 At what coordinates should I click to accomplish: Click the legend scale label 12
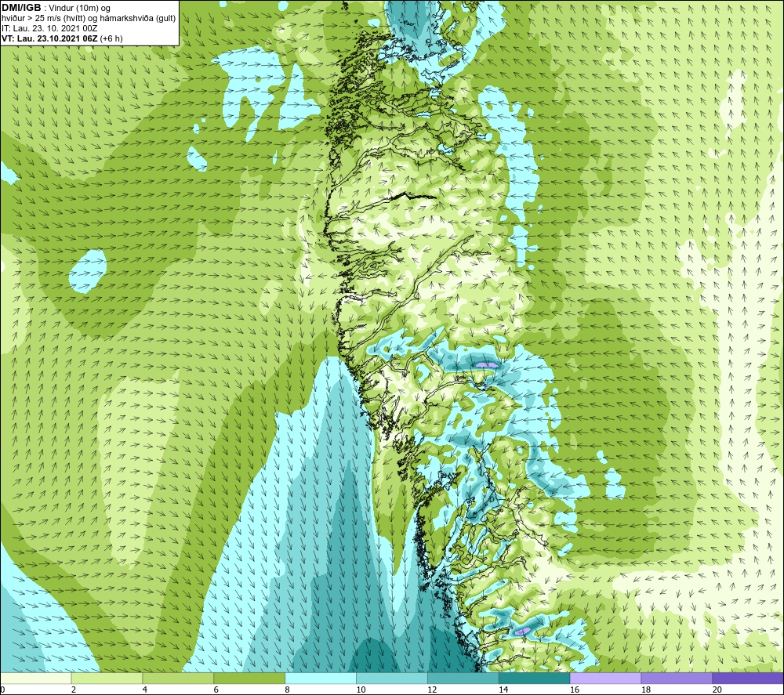click(x=432, y=690)
